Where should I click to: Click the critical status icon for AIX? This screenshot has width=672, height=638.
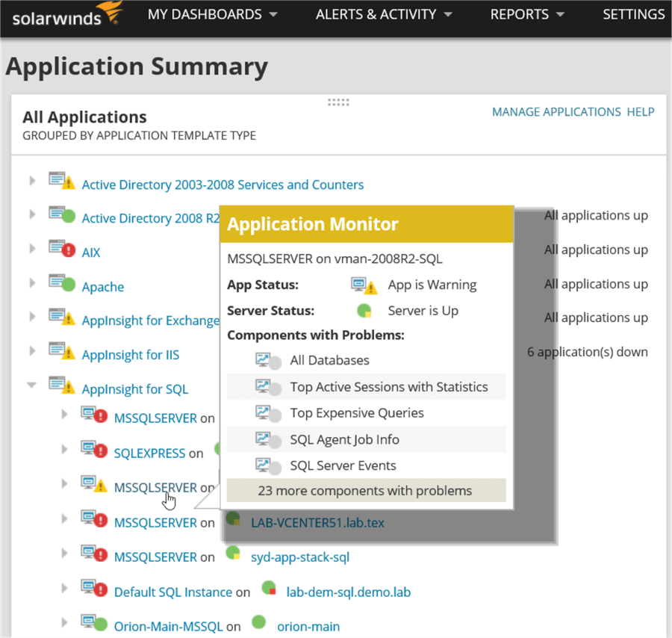62,248
